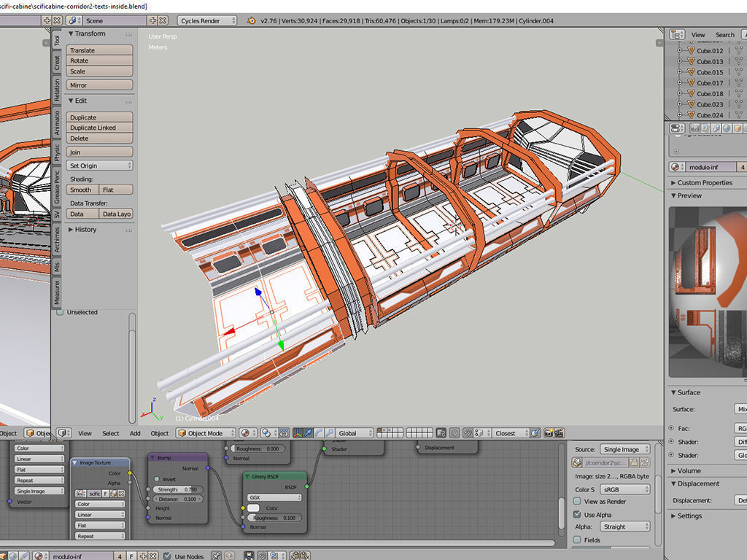Toggle Use Nodes checkbox
The height and width of the screenshot is (560, 747).
point(167,556)
